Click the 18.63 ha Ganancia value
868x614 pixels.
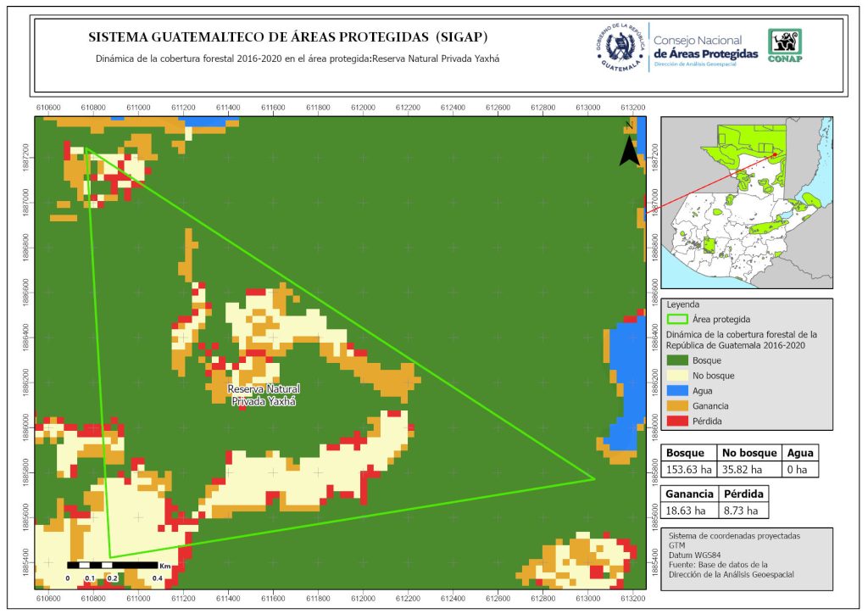688,510
